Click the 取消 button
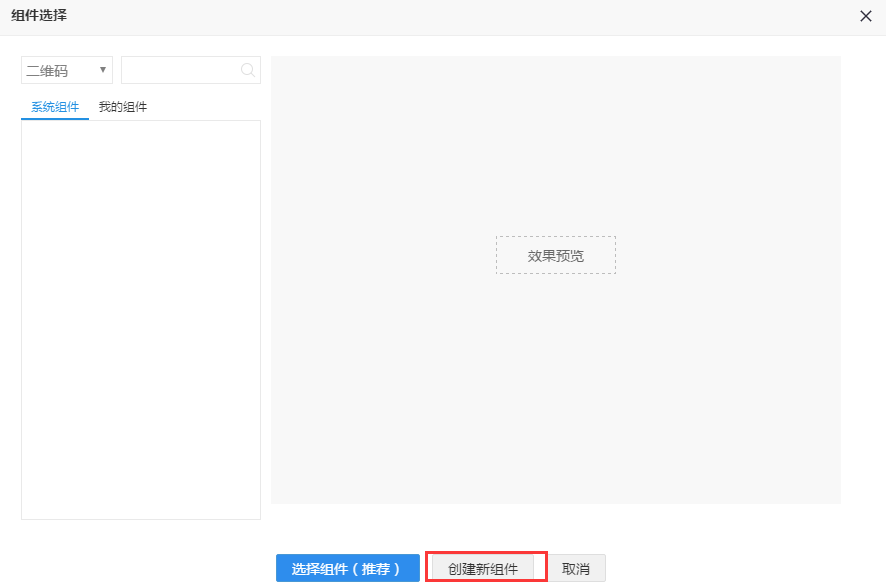Image resolution: width=886 pixels, height=585 pixels. [x=576, y=569]
